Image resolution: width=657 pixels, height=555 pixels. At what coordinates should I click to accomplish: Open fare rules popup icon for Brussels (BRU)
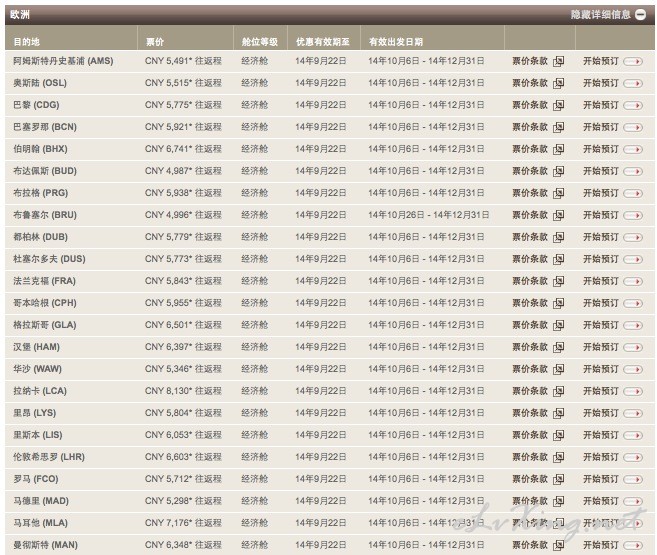coord(558,215)
